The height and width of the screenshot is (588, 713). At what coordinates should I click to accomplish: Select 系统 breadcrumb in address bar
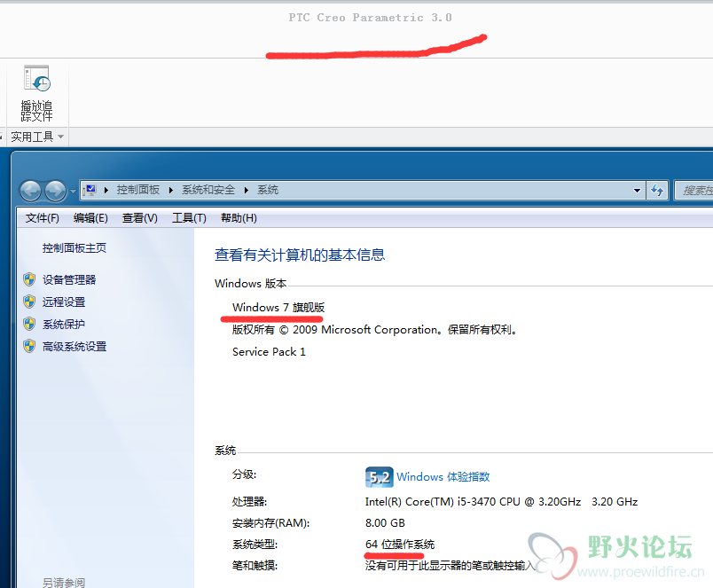point(268,190)
